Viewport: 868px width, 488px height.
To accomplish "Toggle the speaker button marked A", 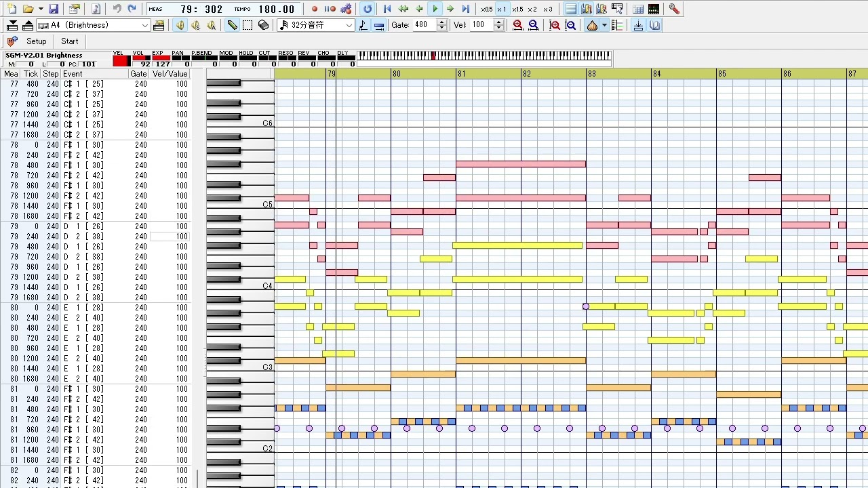I will coord(211,25).
